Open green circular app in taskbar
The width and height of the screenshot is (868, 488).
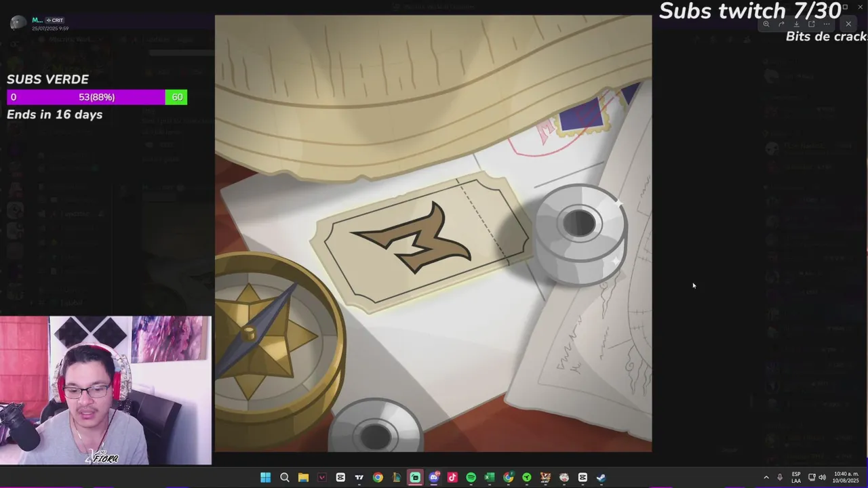tap(527, 478)
